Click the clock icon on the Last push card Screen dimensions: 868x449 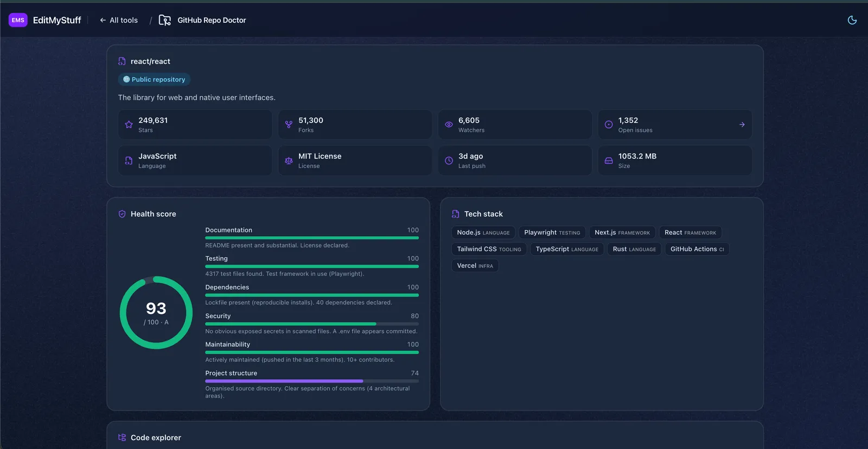point(449,161)
